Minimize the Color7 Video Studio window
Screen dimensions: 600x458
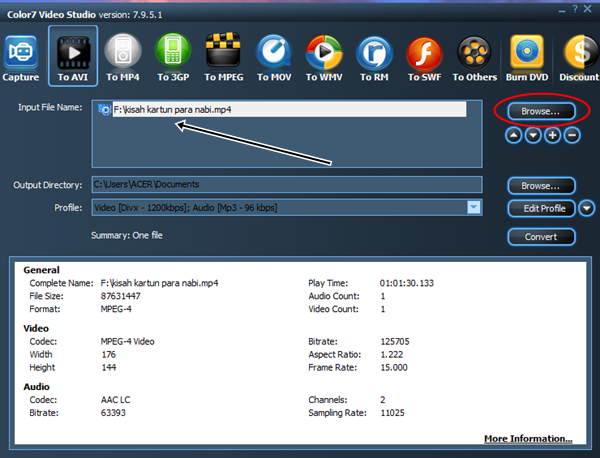pos(562,11)
